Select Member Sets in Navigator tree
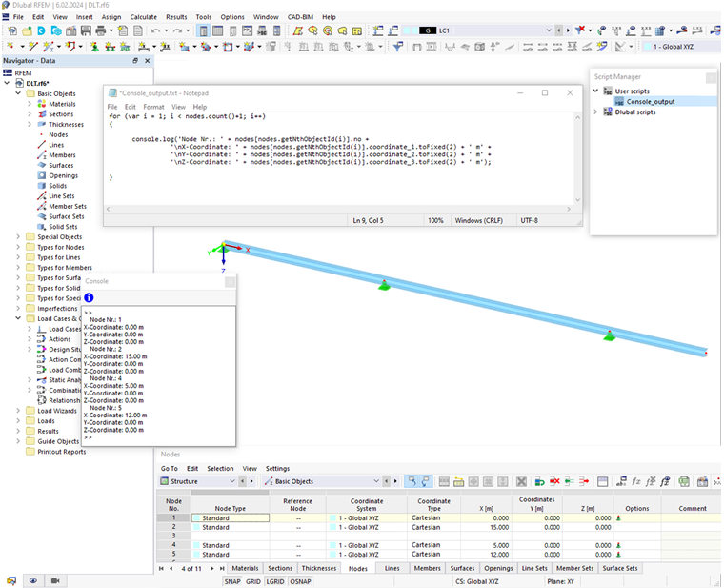The width and height of the screenshot is (724, 588). [x=68, y=206]
